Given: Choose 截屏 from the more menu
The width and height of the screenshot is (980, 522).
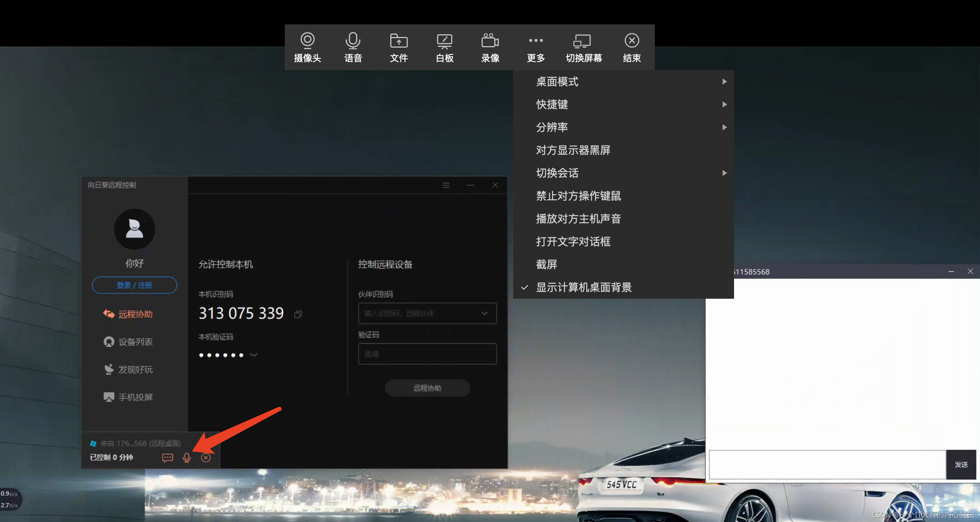Looking at the screenshot, I should click(x=546, y=264).
